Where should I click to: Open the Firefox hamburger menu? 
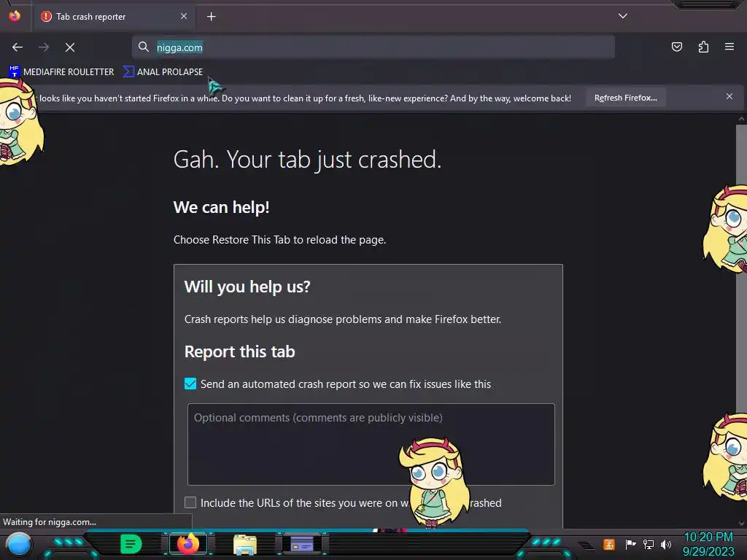pos(729,47)
